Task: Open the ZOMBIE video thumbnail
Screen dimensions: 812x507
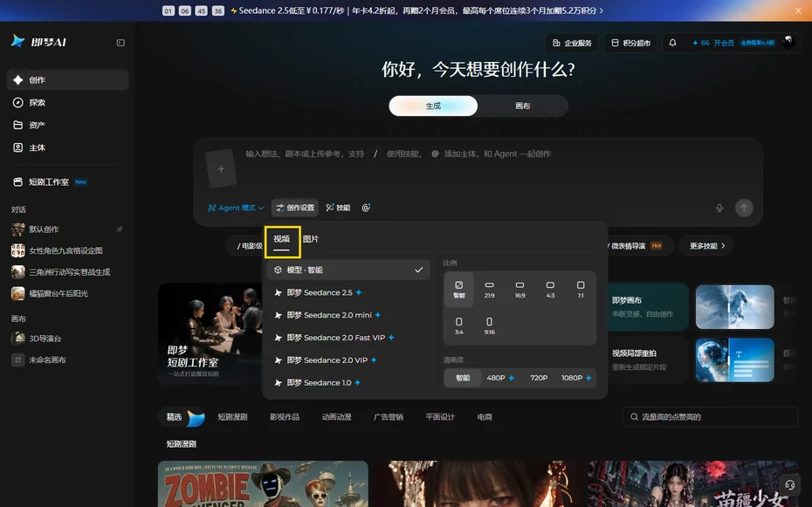Action: coord(263,483)
